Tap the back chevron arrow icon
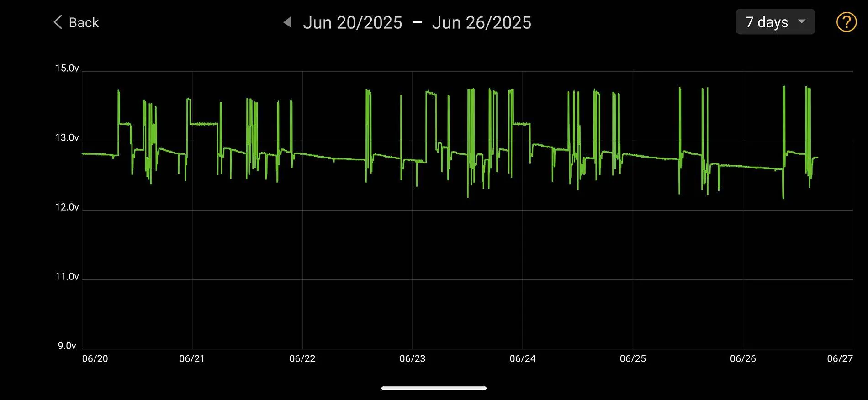 coord(58,22)
